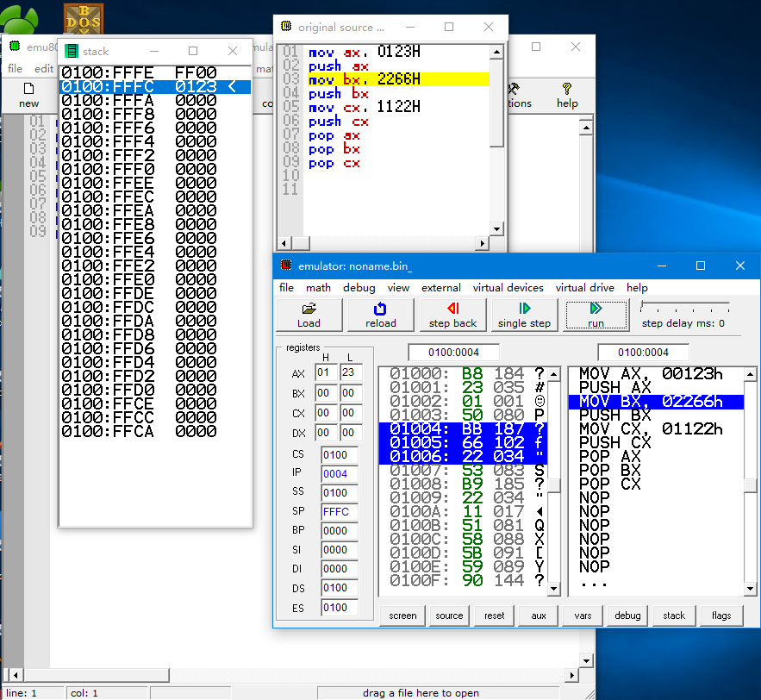This screenshot has height=700, width=761.
Task: Open the math menu in the emulator
Action: point(318,288)
